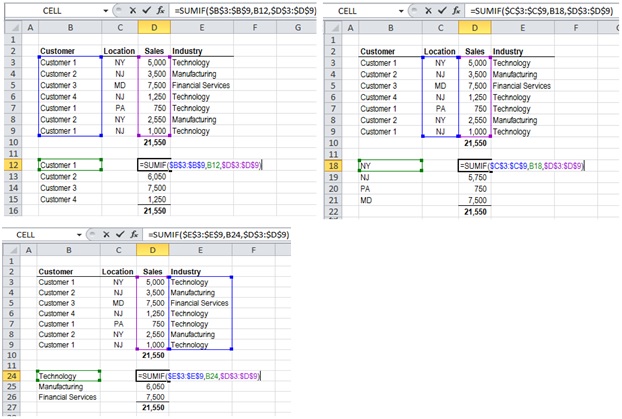The image size is (622, 419).
Task: Click green-bordered cell B12 containing Customer 1
Action: (70, 165)
